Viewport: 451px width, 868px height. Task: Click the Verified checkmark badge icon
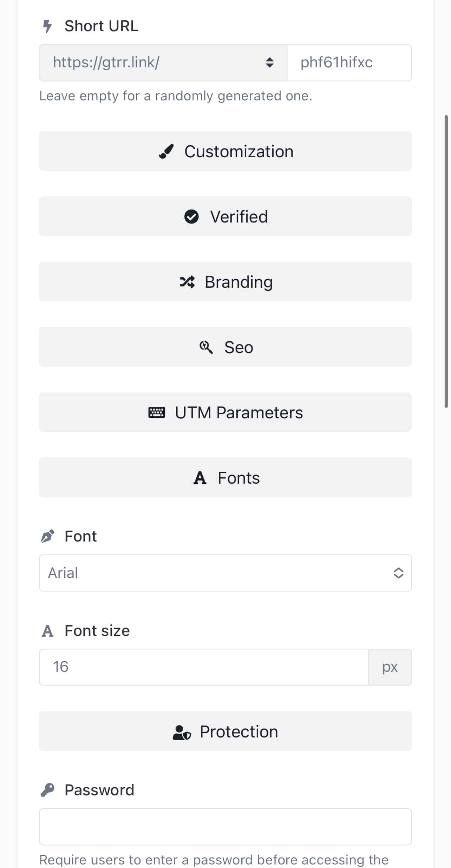[191, 217]
